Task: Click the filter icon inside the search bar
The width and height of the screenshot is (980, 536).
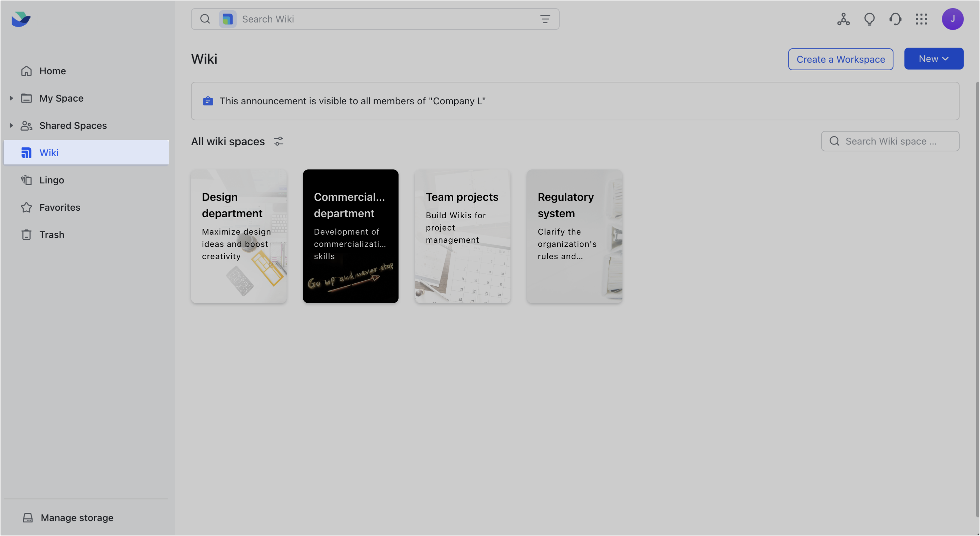Action: pos(545,19)
